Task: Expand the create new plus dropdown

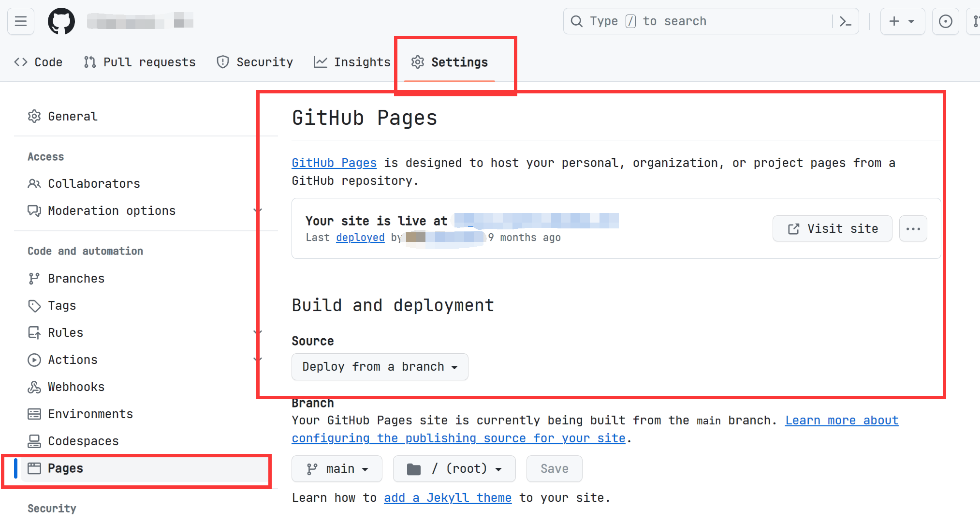Action: pos(902,21)
